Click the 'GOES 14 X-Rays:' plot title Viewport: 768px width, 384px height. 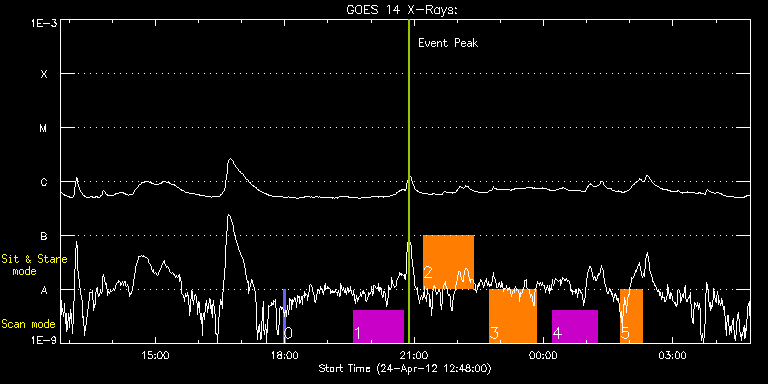coord(402,10)
